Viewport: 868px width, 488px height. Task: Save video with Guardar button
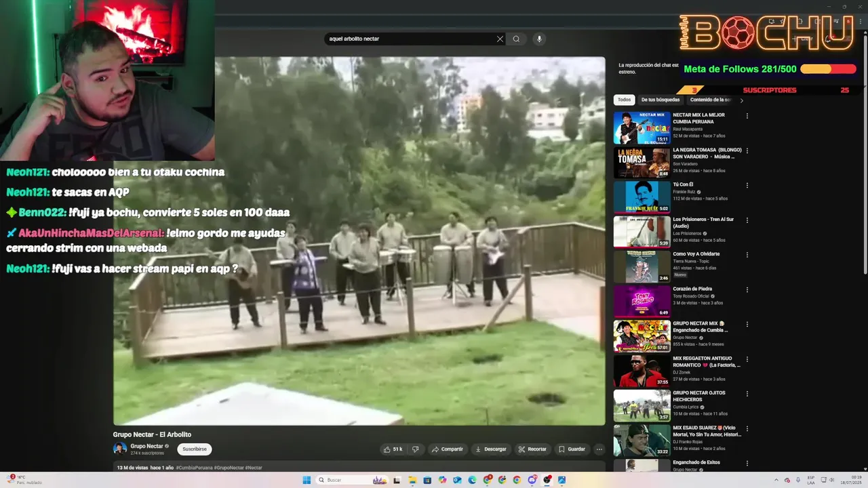point(572,449)
